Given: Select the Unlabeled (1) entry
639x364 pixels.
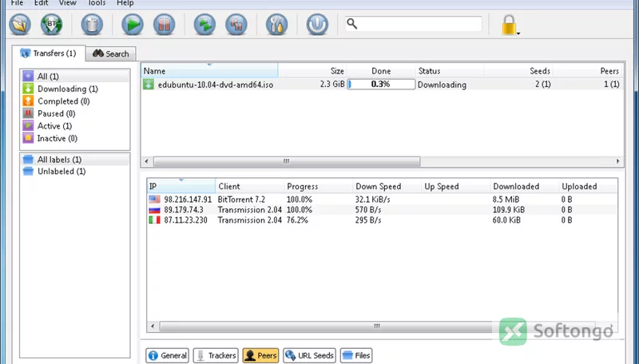Looking at the screenshot, I should [x=75, y=172].
